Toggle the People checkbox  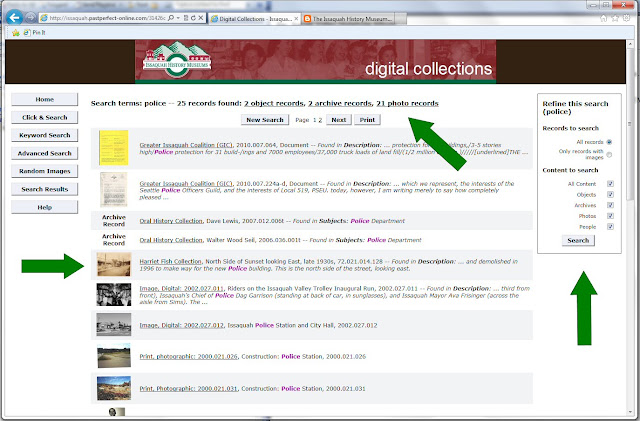610,227
